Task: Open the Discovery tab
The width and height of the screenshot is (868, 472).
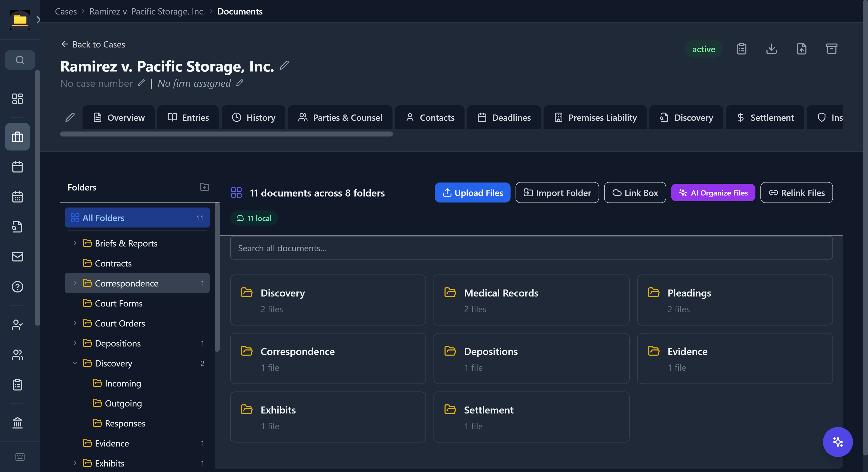Action: (686, 117)
